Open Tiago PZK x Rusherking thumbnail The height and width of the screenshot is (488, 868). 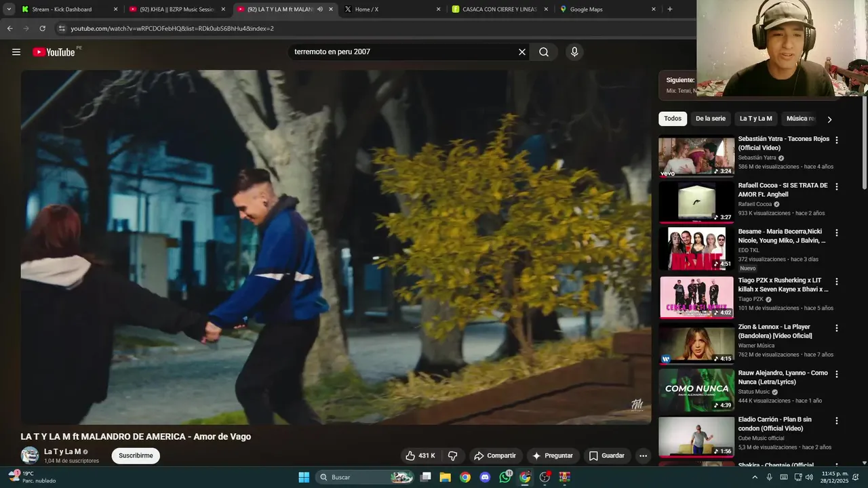tap(696, 298)
